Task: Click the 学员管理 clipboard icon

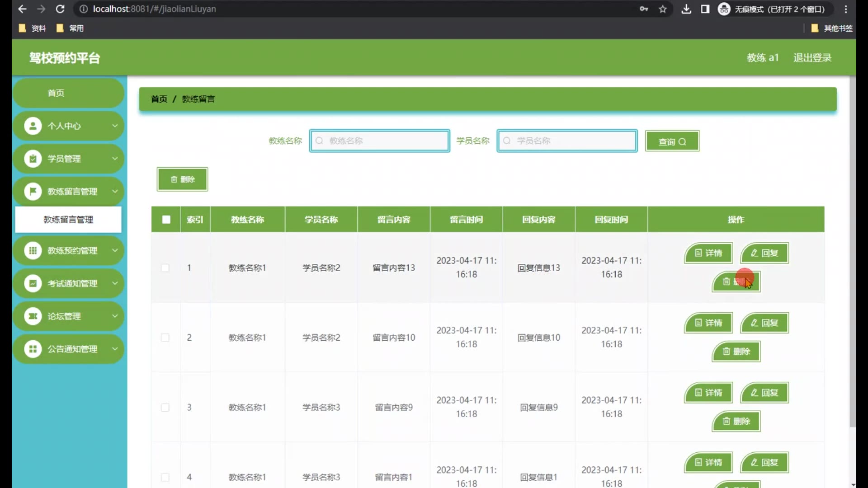Action: coord(33,159)
